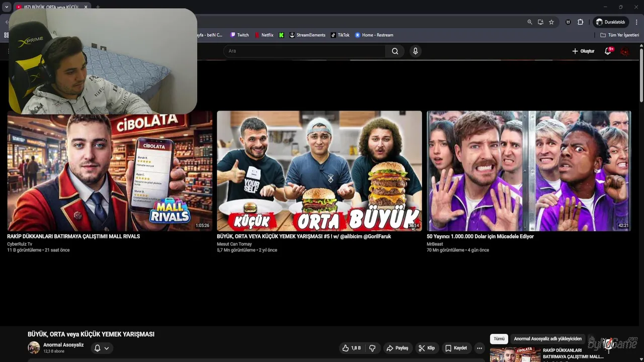Select the Anormal Asosyaliz adlı yükleyiciden chip

point(547,339)
